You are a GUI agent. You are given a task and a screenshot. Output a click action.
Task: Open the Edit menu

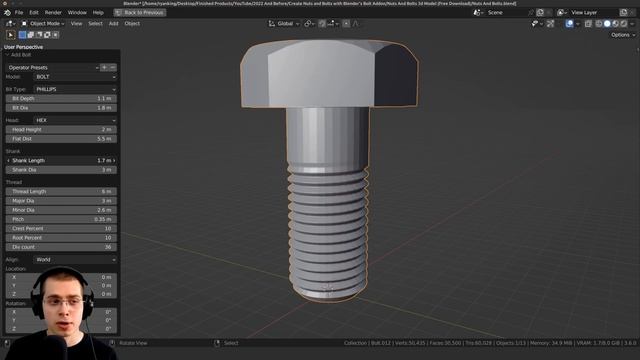34,13
